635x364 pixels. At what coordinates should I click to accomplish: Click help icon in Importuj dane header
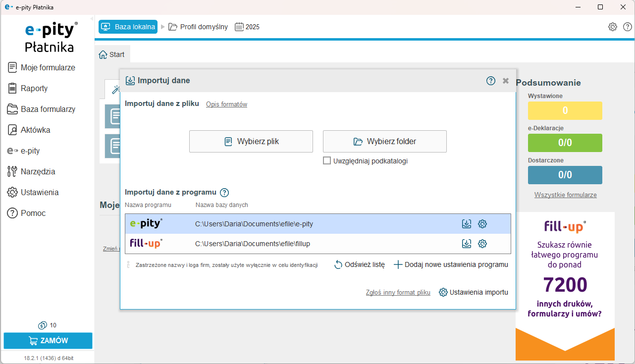tap(491, 81)
